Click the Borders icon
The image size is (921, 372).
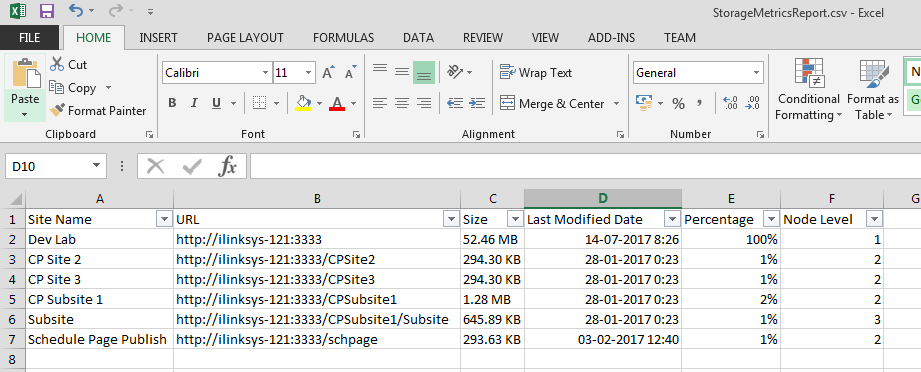pyautogui.click(x=260, y=103)
